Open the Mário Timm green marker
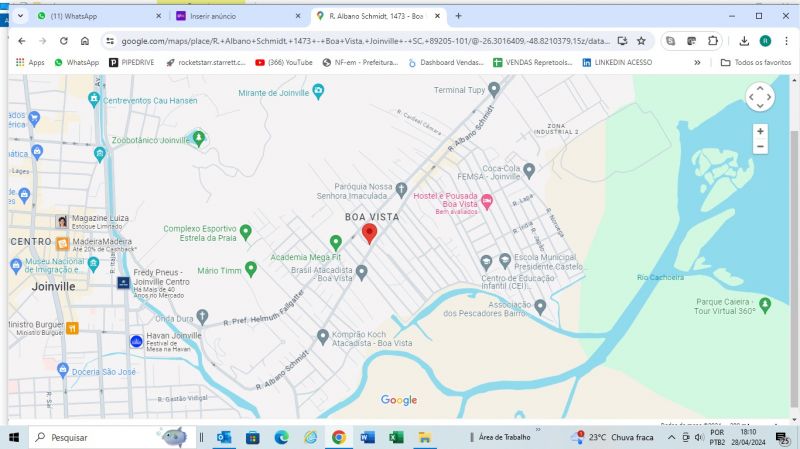 [251, 268]
